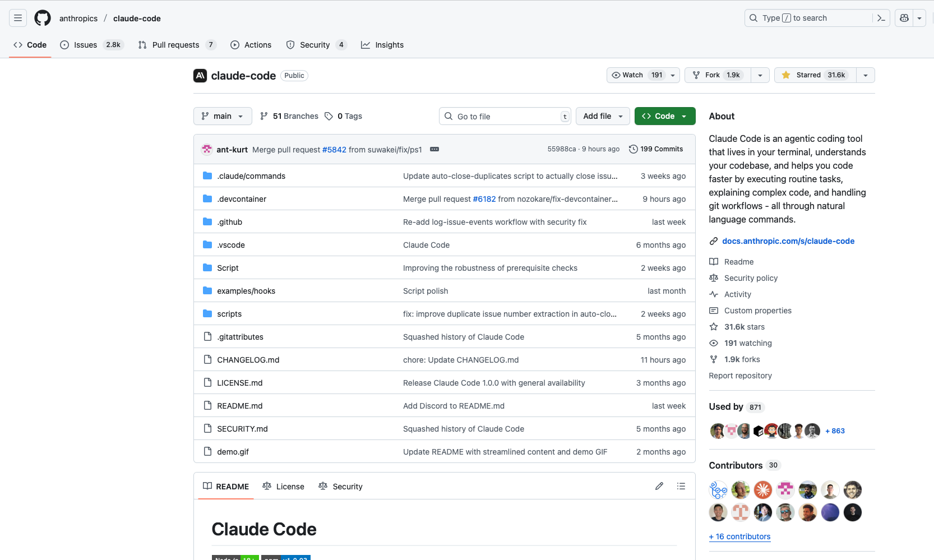Viewport: 934px width, 560px height.
Task: Open the + 863 used by link
Action: pos(835,431)
